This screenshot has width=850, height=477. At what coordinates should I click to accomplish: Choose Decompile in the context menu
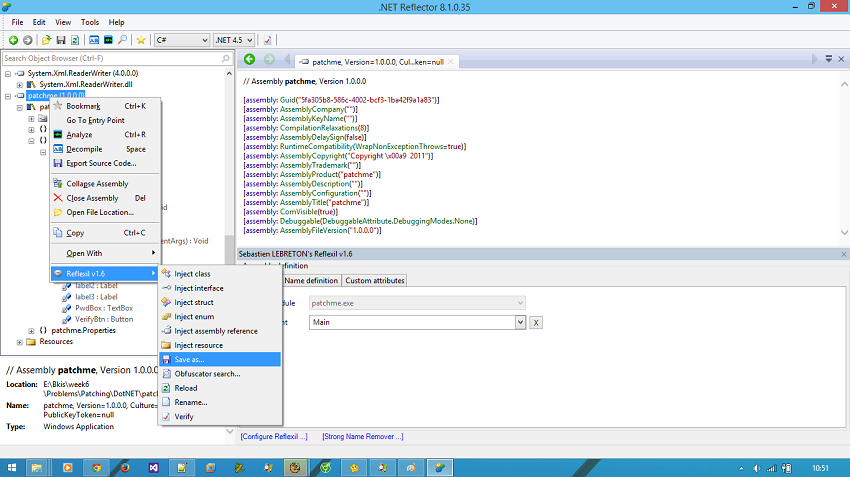(x=106, y=149)
